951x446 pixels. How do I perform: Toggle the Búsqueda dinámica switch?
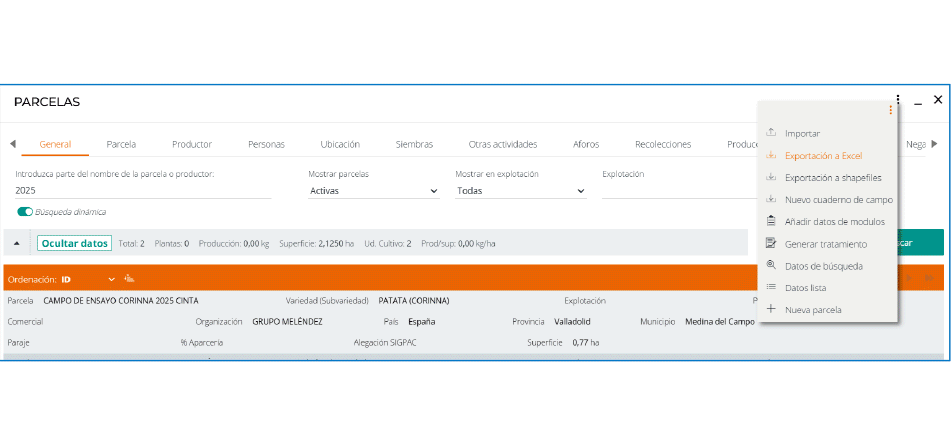(x=25, y=212)
